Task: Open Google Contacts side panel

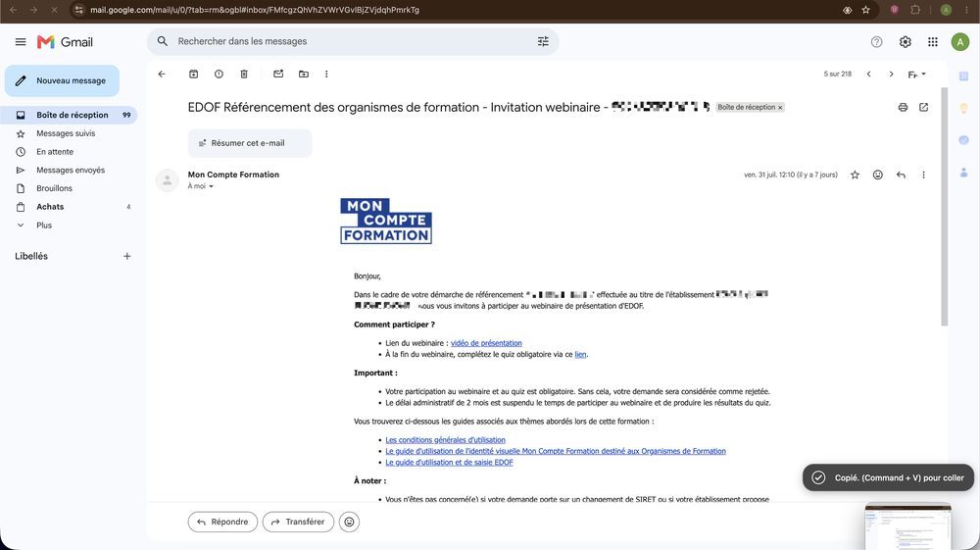Action: pyautogui.click(x=963, y=173)
